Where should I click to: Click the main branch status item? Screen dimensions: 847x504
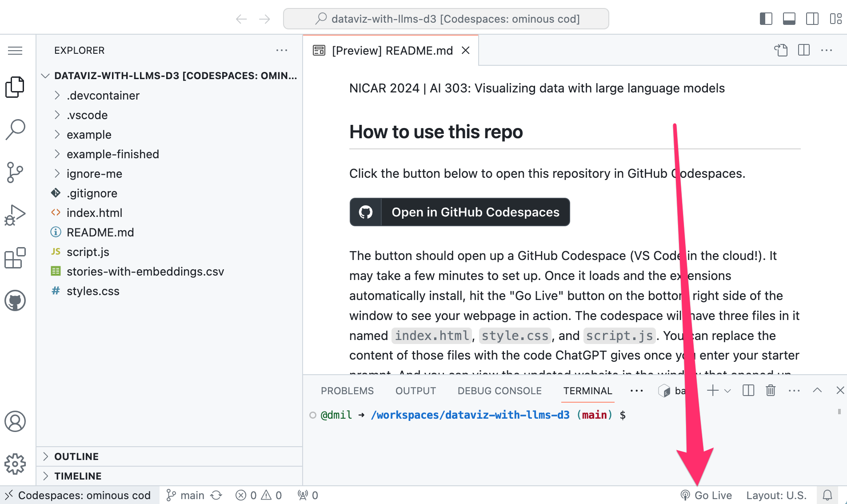pyautogui.click(x=185, y=495)
